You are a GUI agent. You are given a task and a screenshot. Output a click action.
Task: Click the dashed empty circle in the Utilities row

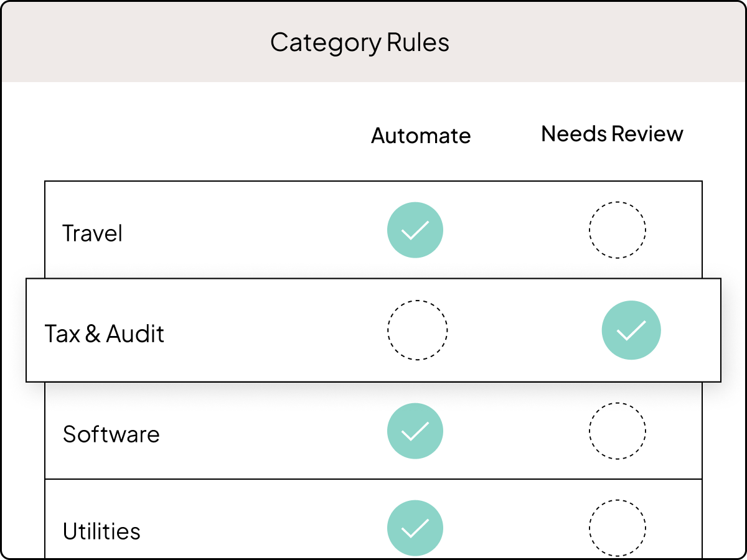coord(618,528)
